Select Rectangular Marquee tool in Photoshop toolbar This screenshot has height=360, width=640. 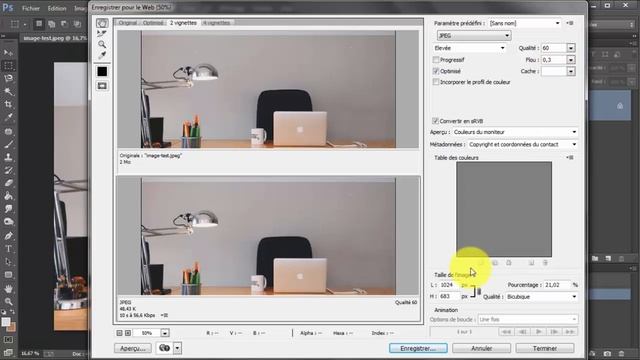pos(9,65)
